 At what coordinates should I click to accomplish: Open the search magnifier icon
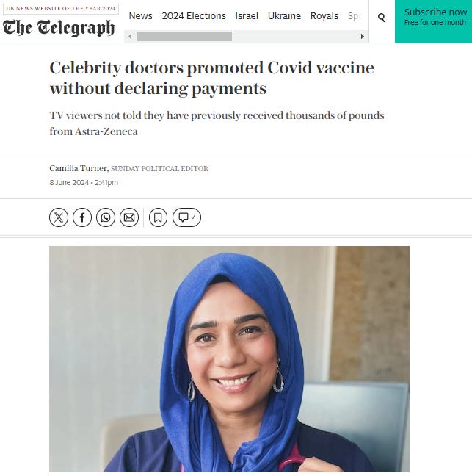pyautogui.click(x=382, y=18)
